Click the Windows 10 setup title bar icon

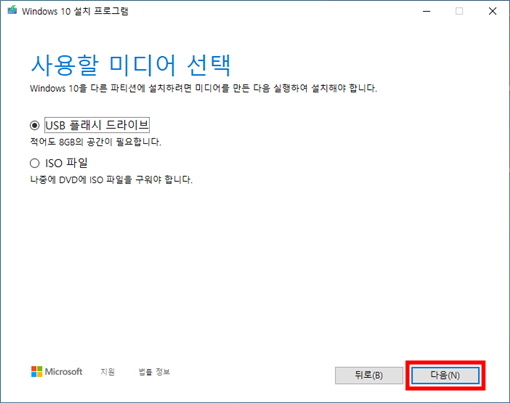pyautogui.click(x=12, y=10)
